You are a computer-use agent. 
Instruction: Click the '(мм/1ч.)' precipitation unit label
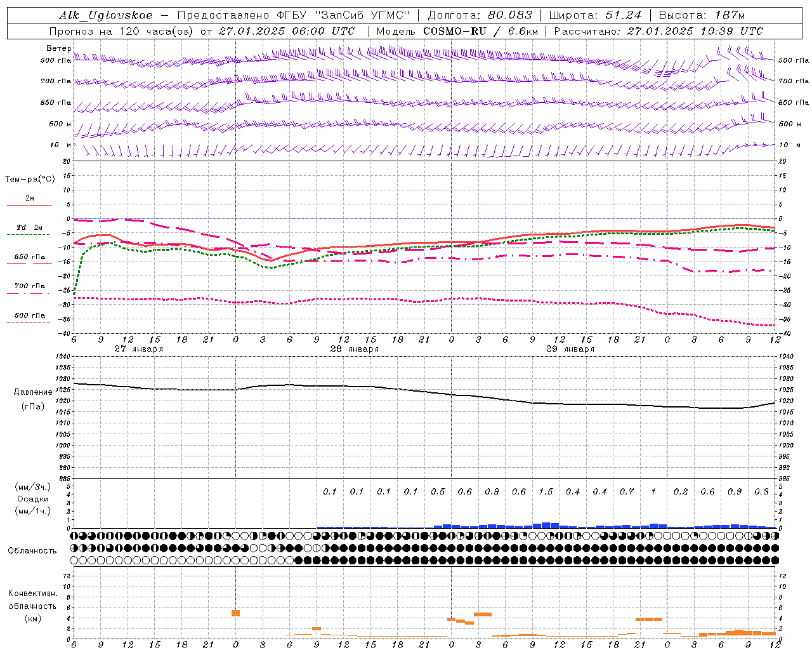pyautogui.click(x=32, y=511)
